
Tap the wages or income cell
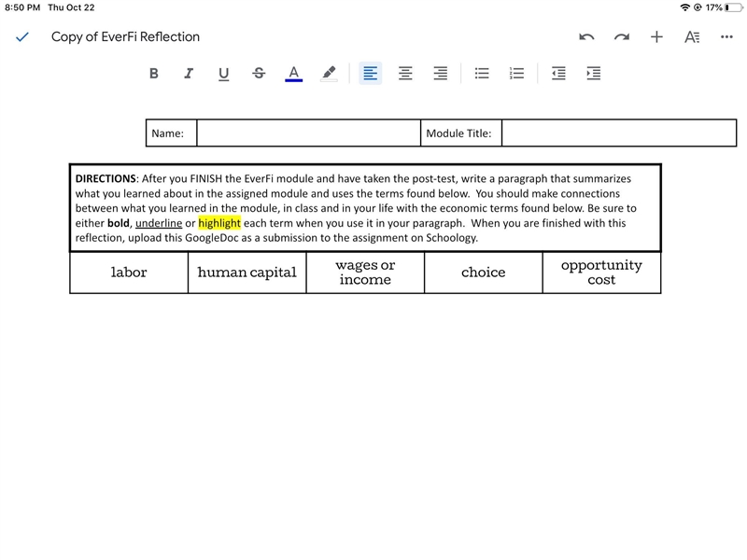click(x=365, y=273)
